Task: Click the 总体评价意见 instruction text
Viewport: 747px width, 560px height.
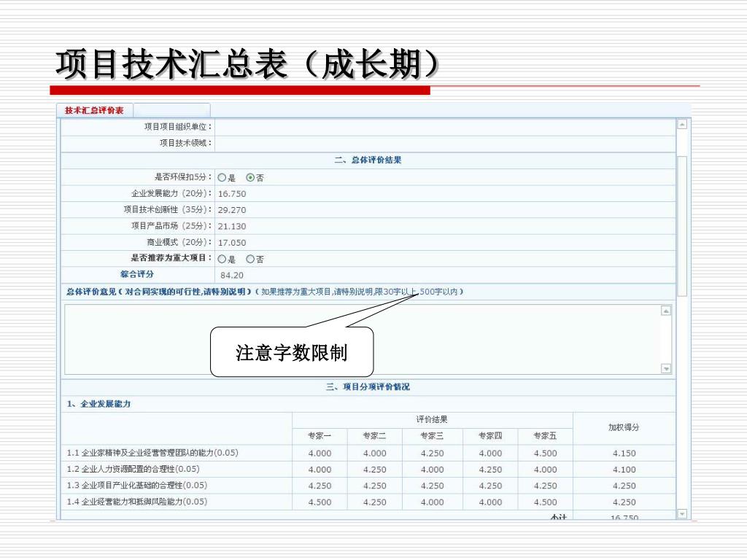Action: (264, 292)
